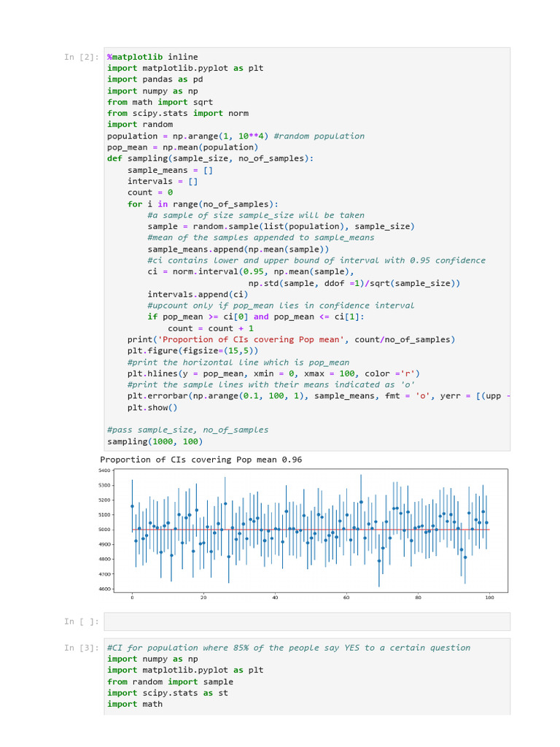Click the 'from random import sample' line
The image size is (560, 747).
[170, 682]
